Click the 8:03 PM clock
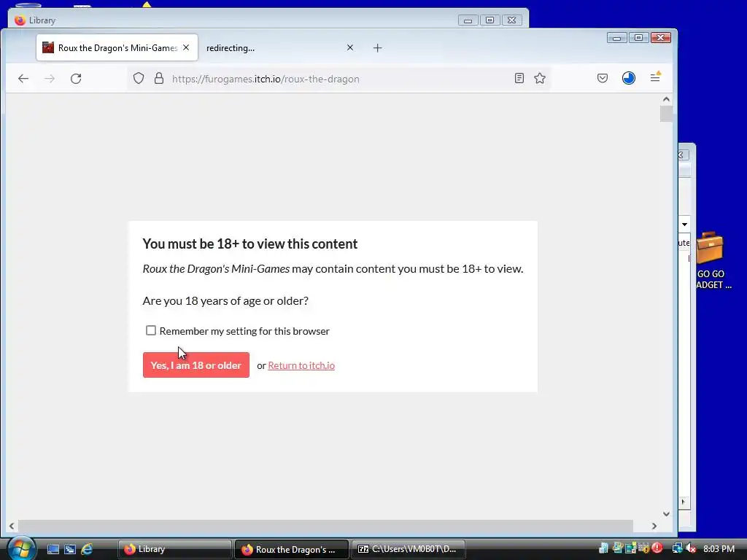Viewport: 747px width, 560px height. [719, 549]
